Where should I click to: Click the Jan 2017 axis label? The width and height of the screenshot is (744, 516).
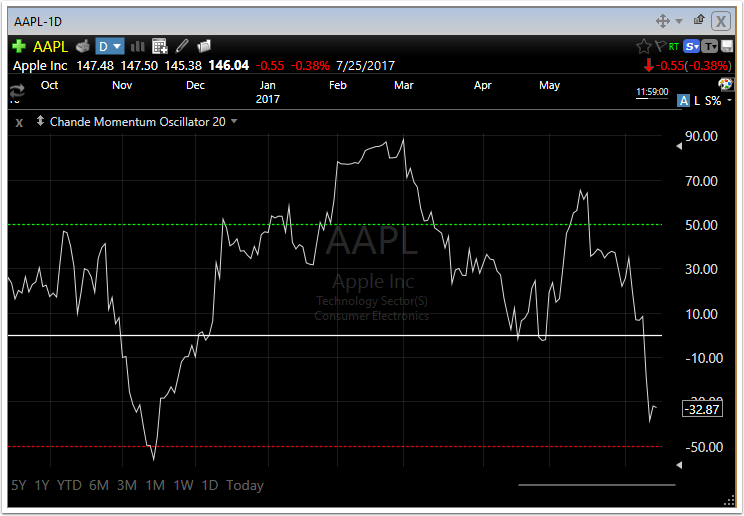point(268,92)
